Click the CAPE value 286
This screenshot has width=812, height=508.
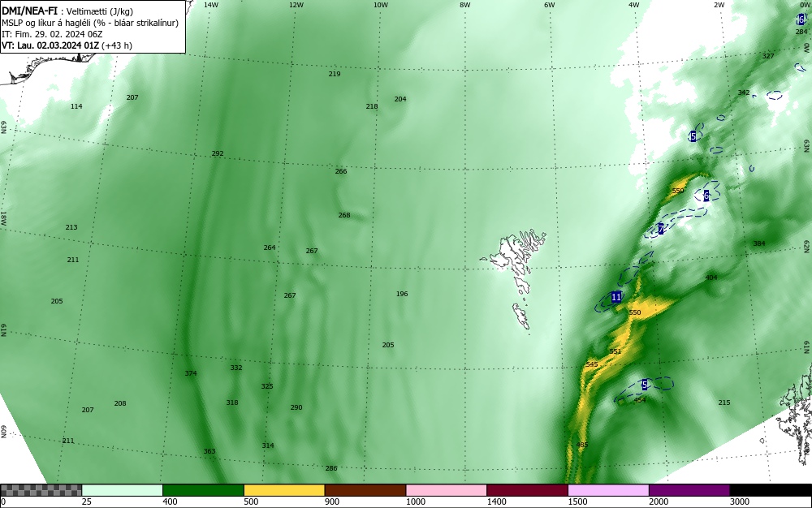[331, 469]
